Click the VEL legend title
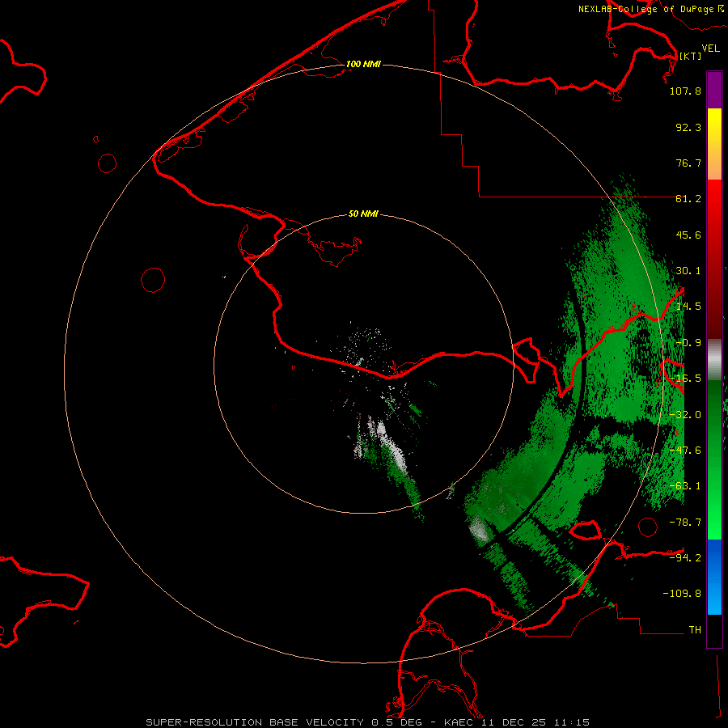 point(710,49)
